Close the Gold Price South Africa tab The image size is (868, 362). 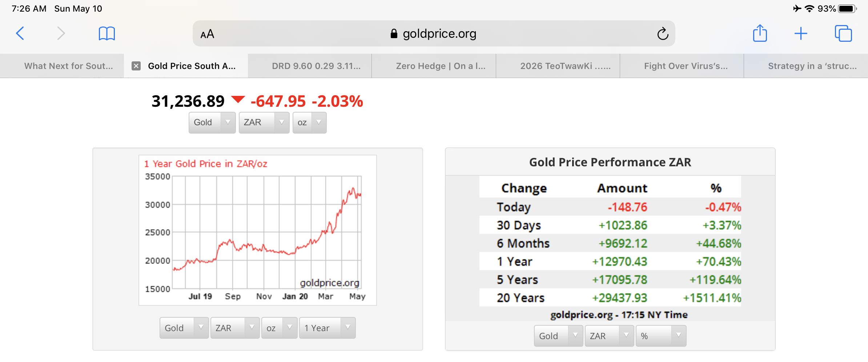136,66
